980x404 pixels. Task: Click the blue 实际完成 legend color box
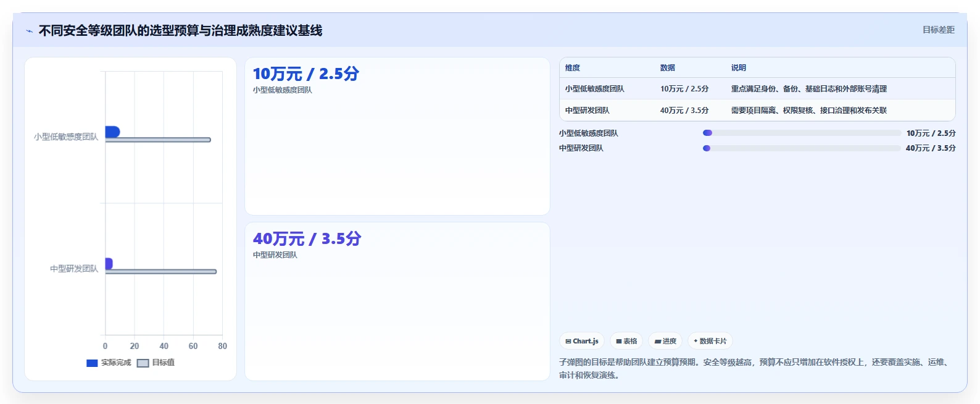tap(92, 363)
